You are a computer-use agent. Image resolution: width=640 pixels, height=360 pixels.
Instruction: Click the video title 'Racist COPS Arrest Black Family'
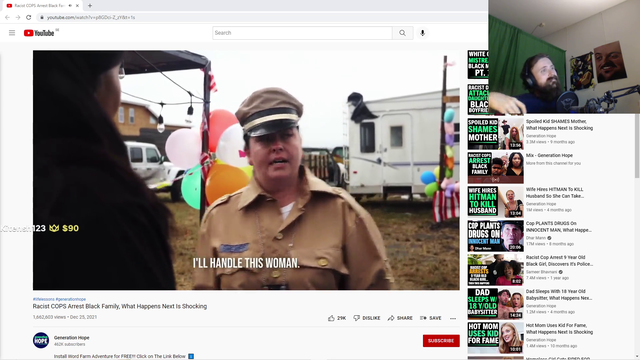point(120,306)
